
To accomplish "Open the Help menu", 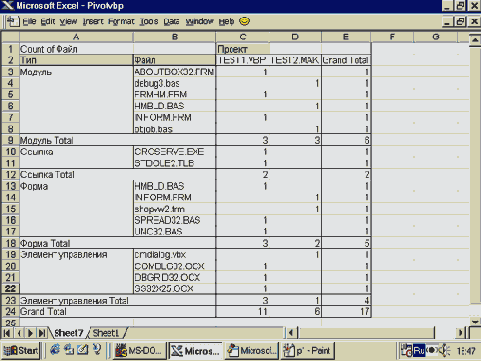I will click(x=226, y=22).
